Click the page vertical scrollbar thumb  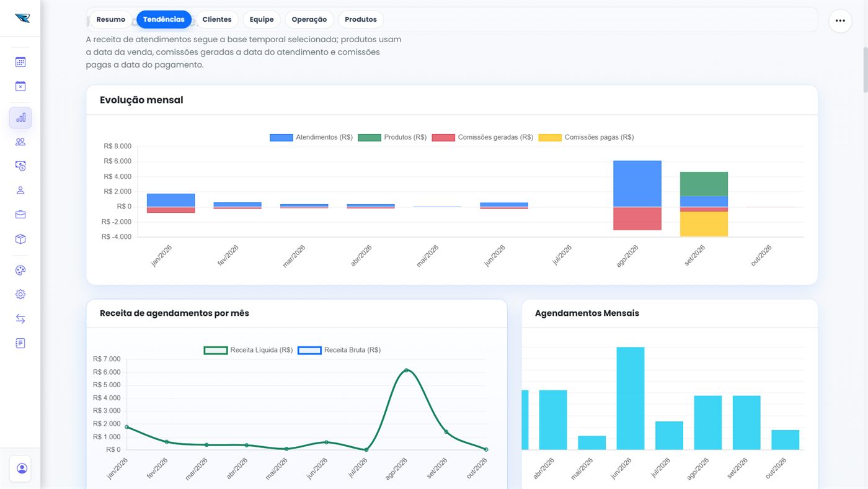[866, 70]
